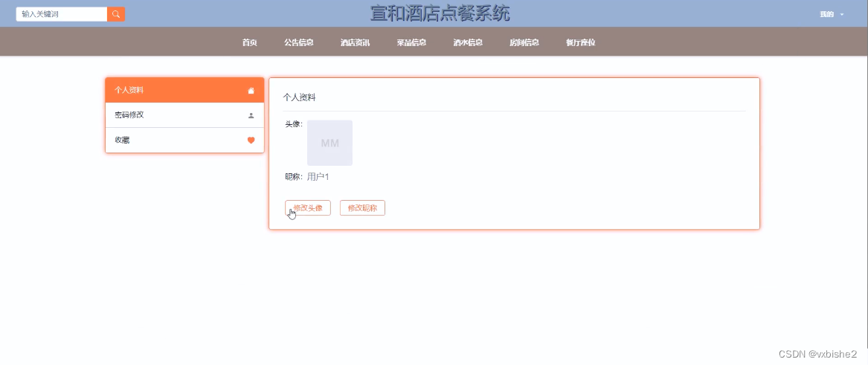Click the 修改昵称 button
Viewport: 868px width, 365px height.
[x=362, y=208]
